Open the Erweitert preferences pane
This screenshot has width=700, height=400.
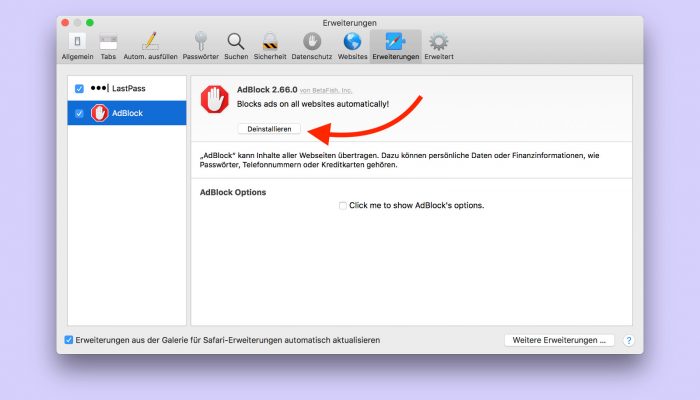[439, 46]
